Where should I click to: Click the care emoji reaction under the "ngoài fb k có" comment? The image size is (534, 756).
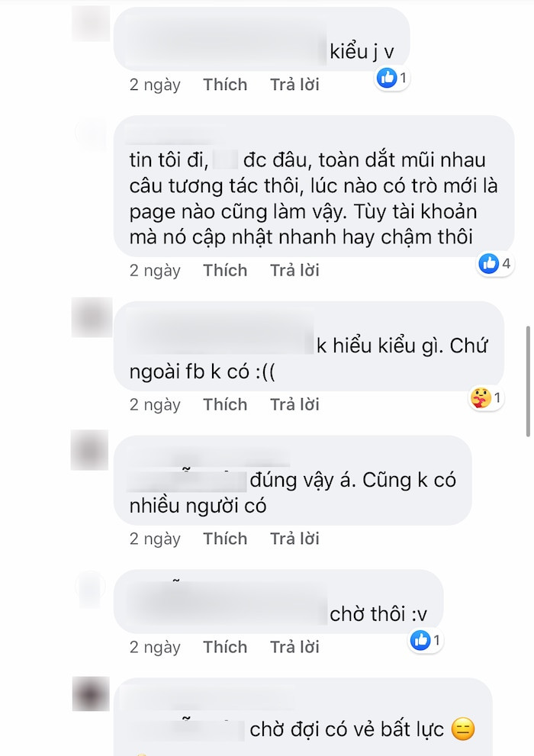(x=481, y=397)
